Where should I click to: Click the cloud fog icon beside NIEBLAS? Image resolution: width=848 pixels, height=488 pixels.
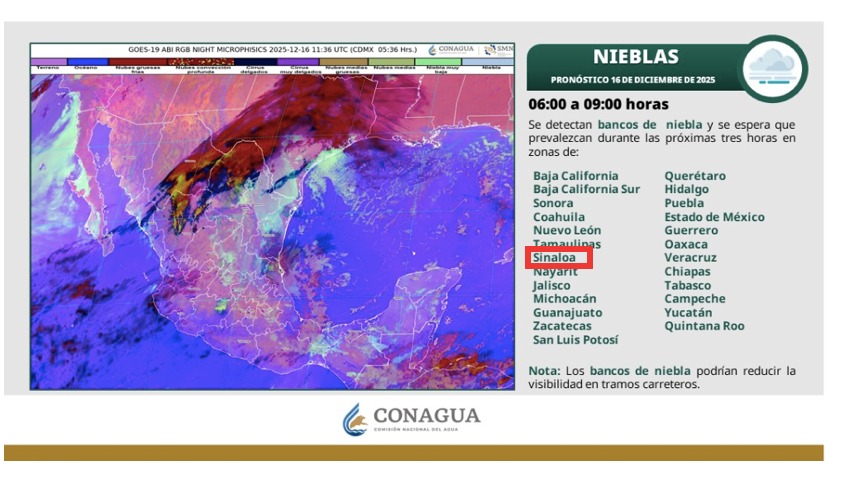773,69
